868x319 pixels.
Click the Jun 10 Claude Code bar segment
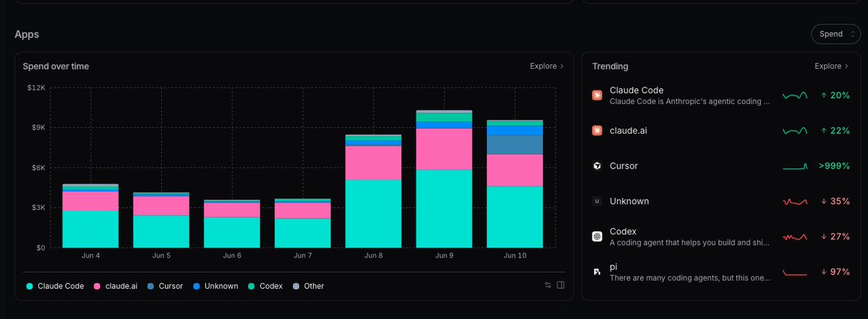pos(515,217)
